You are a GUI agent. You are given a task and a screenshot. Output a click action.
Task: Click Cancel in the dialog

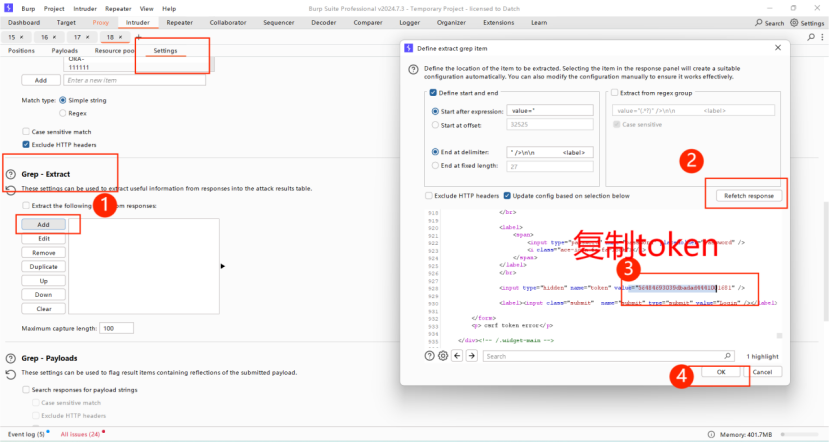click(x=762, y=372)
